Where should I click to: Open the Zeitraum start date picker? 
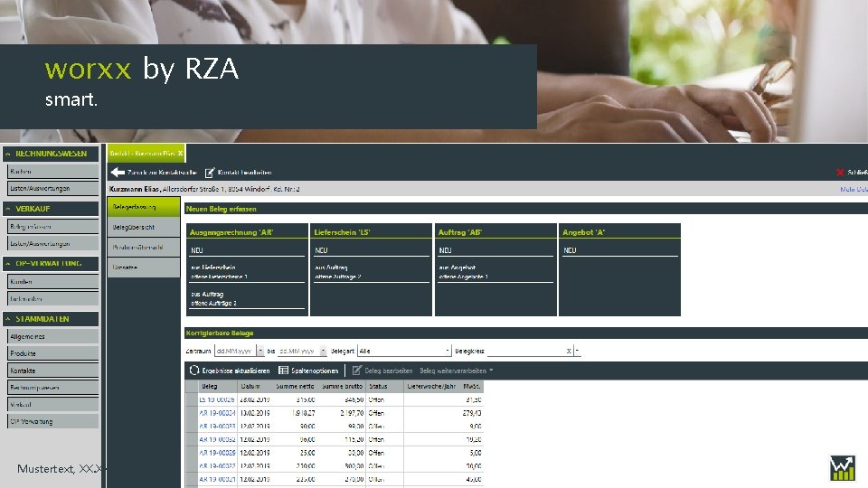click(259, 351)
